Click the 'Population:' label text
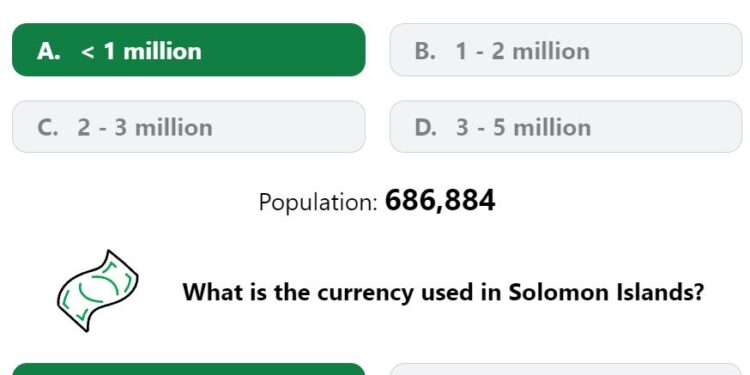 [x=318, y=202]
